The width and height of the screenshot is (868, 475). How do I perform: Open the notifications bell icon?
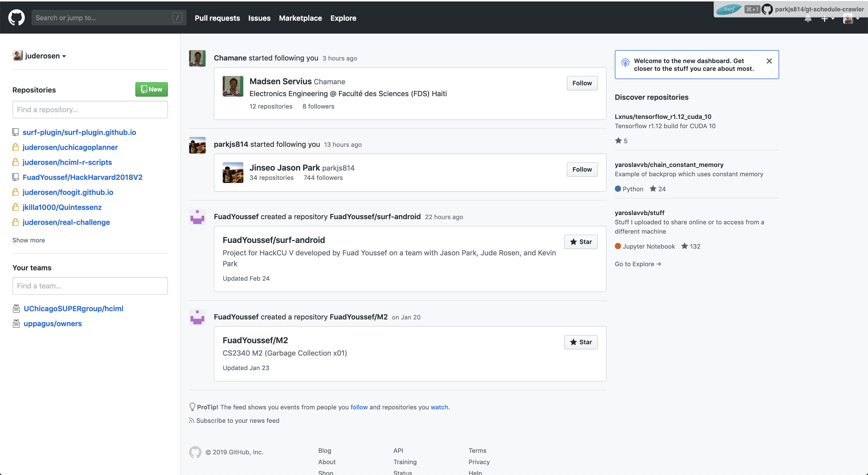coord(808,19)
